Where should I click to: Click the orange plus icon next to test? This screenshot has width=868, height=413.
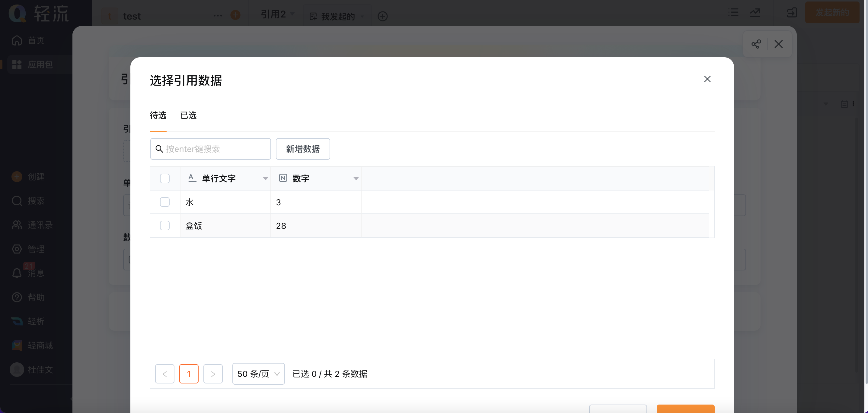pyautogui.click(x=235, y=15)
